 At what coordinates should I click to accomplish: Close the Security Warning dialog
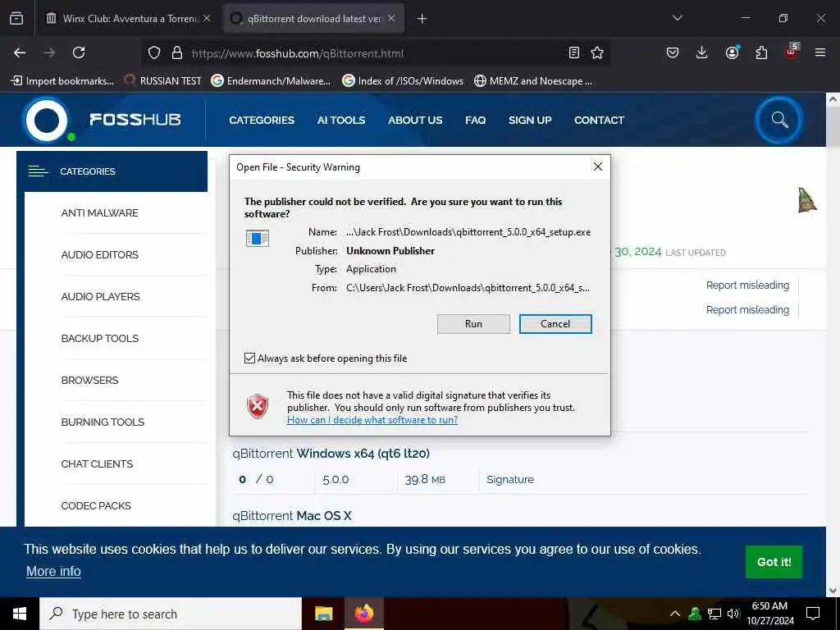(598, 167)
